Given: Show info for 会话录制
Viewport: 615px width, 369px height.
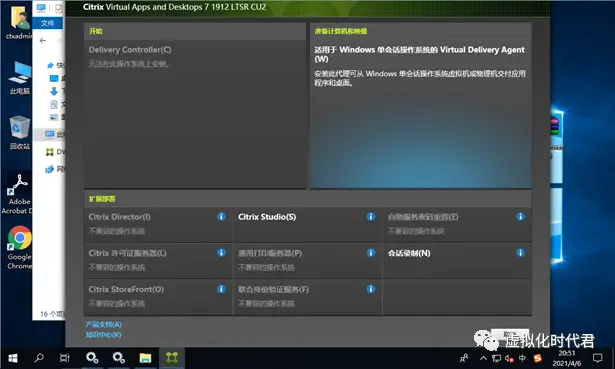Looking at the screenshot, I should (520, 253).
